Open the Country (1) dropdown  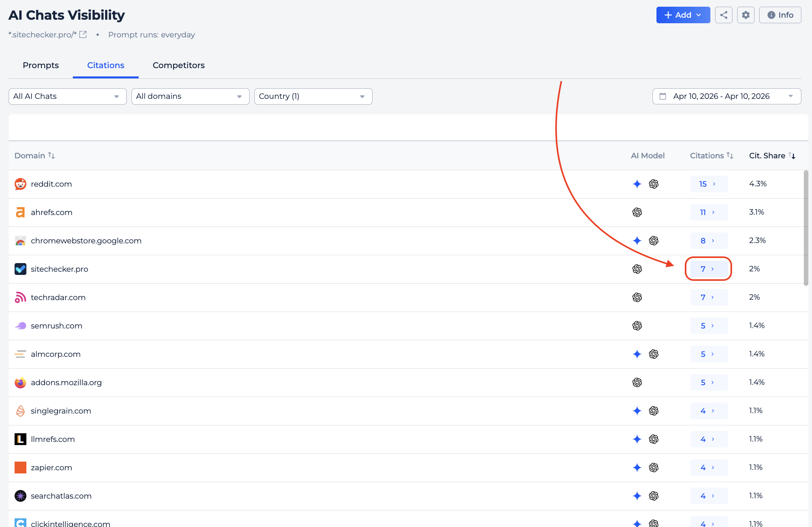click(x=313, y=96)
